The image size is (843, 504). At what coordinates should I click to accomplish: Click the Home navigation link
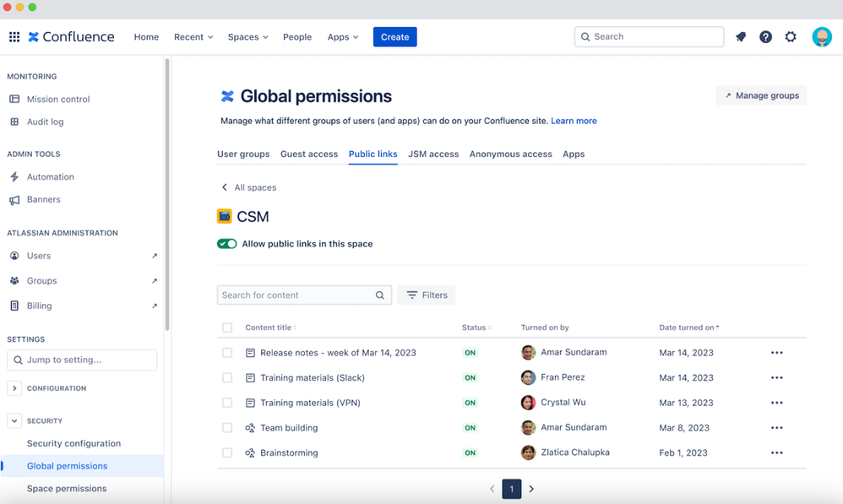pyautogui.click(x=146, y=37)
